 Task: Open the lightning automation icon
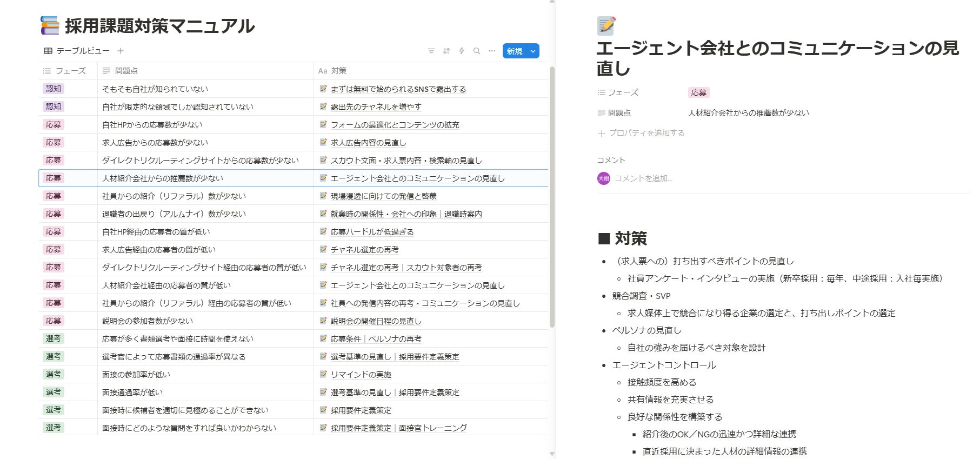click(x=461, y=51)
